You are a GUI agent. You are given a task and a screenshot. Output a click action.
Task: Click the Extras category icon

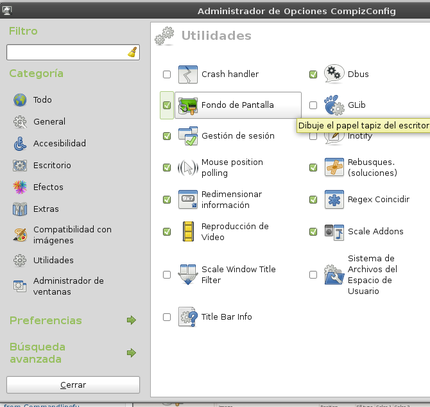pos(20,209)
